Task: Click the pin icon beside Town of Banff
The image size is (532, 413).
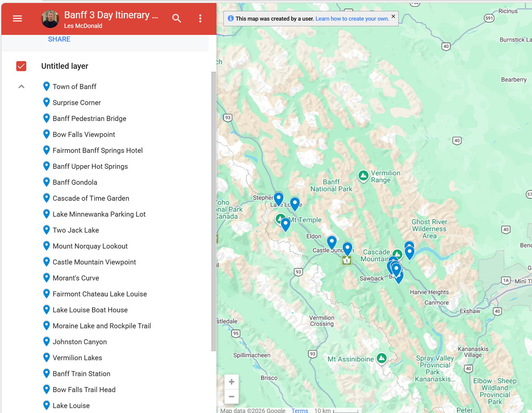Action: point(46,86)
